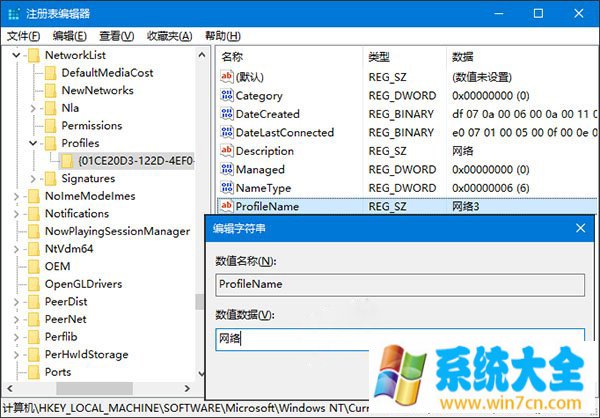Select the Notifications folder icon
The image size is (600, 418).
coord(34,214)
